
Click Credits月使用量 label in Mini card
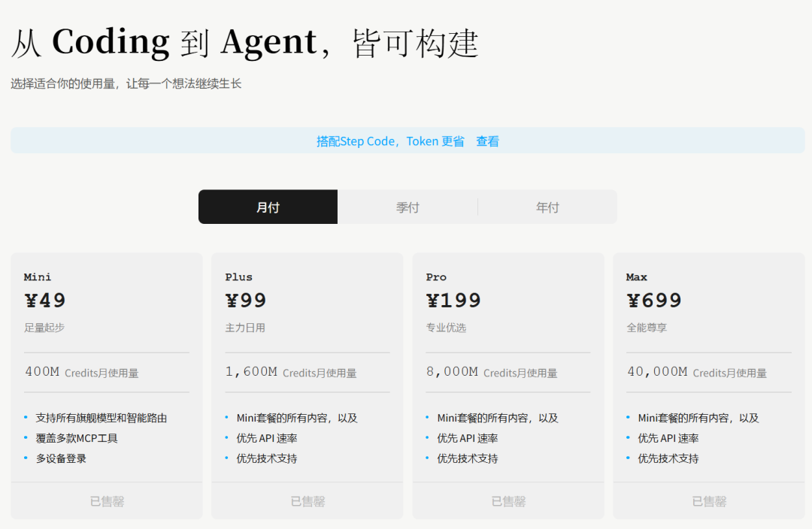click(x=101, y=373)
